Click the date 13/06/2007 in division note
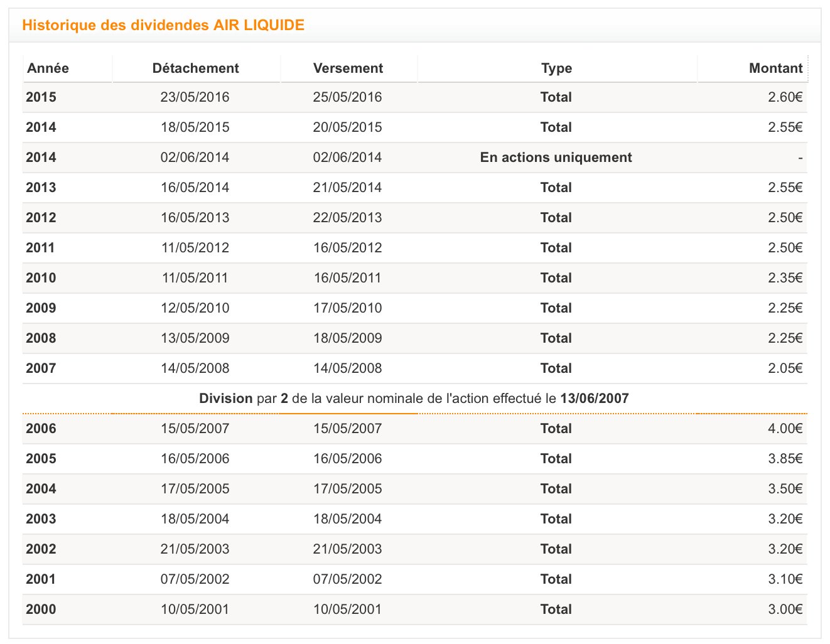The height and width of the screenshot is (644, 830). pyautogui.click(x=592, y=398)
